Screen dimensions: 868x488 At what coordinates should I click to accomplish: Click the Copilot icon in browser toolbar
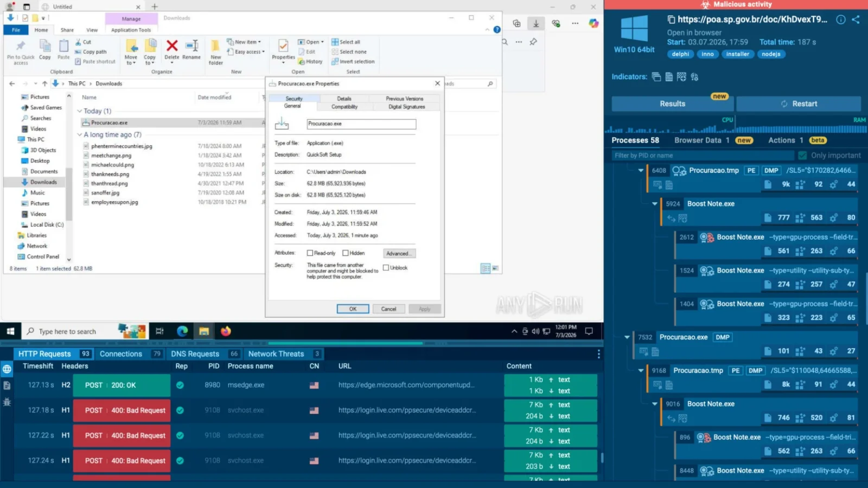(x=593, y=23)
